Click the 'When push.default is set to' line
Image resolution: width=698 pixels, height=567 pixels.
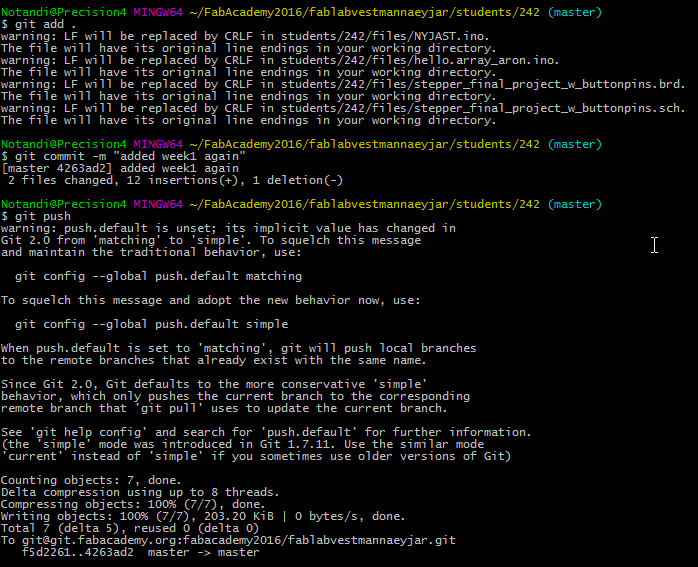point(239,348)
